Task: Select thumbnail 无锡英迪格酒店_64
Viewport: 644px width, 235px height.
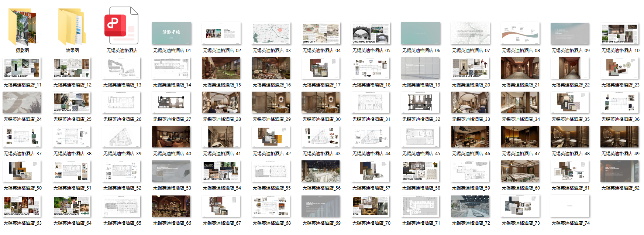Action: [x=72, y=206]
